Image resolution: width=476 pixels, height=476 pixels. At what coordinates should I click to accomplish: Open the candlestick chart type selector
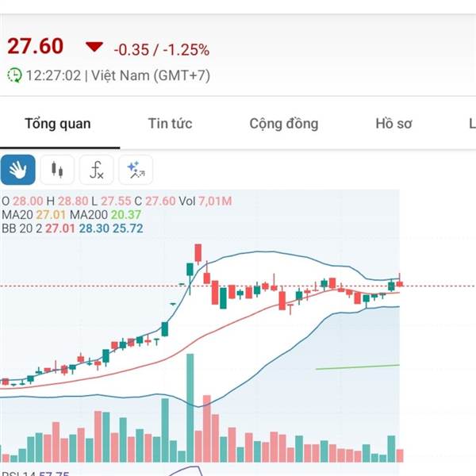point(57,170)
